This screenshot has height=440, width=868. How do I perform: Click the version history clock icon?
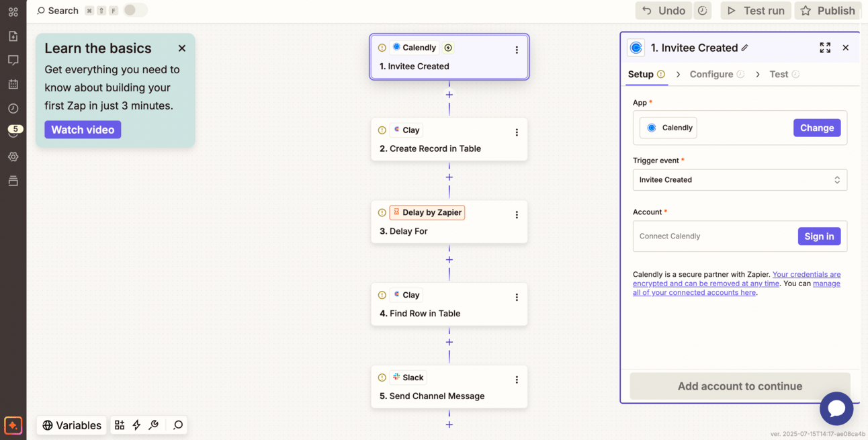point(702,11)
